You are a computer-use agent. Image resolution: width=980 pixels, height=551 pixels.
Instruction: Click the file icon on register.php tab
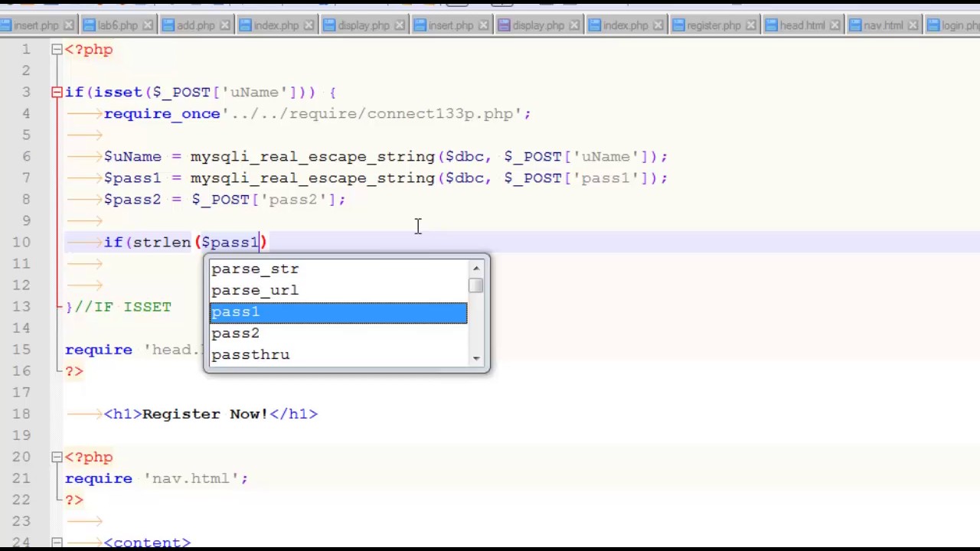tap(678, 26)
